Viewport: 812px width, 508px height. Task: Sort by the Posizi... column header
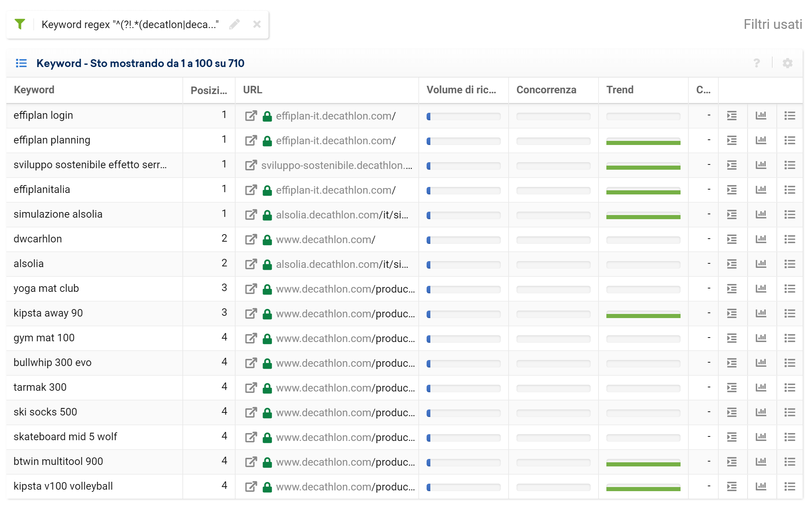click(x=209, y=90)
